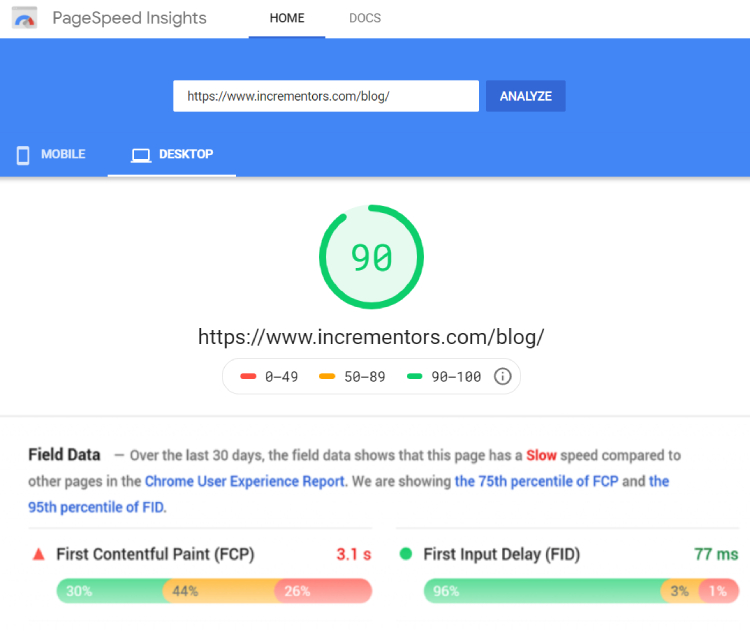Viewport: 750px width, 631px height.
Task: Click the PageSpeed Insights logo icon
Action: point(24,18)
